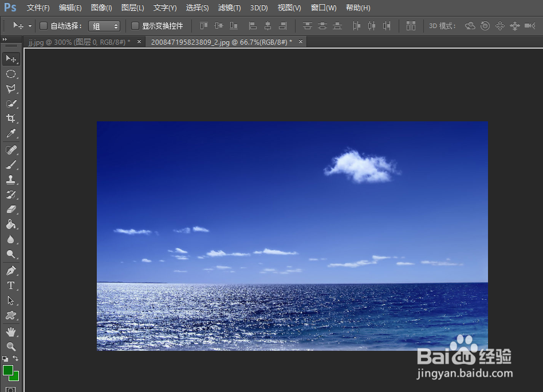The height and width of the screenshot is (392, 543).
Task: Open the 文件(F) menu
Action: pyautogui.click(x=38, y=7)
